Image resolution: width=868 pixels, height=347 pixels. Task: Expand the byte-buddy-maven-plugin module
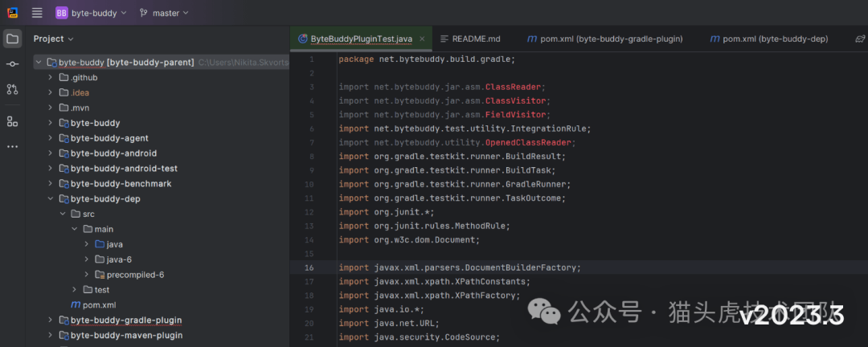(x=51, y=335)
